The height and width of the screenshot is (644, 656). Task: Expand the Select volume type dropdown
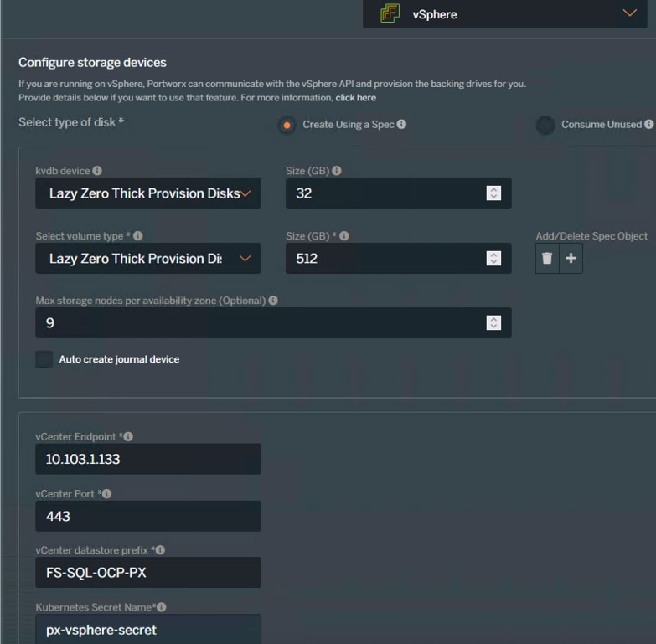click(148, 259)
